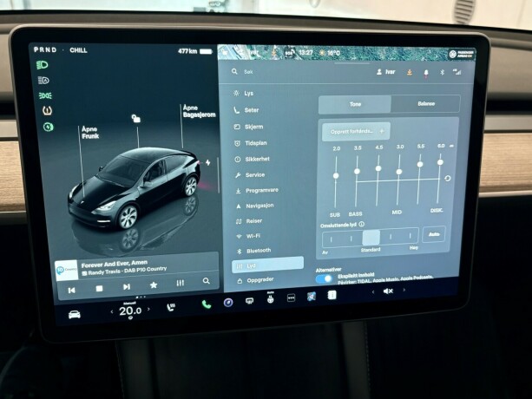Tap the P10 Country station artwork
Image resolution: width=532 pixels, height=399 pixels.
point(67,270)
